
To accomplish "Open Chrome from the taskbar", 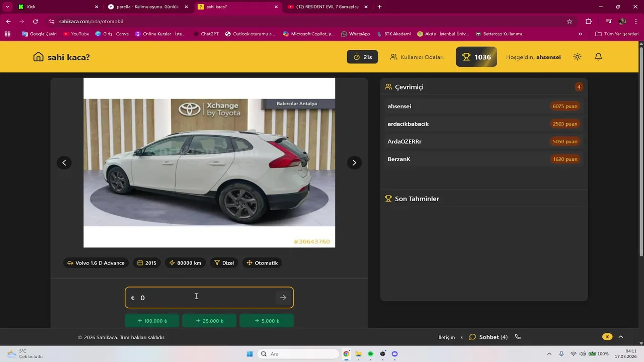I will [x=346, y=354].
